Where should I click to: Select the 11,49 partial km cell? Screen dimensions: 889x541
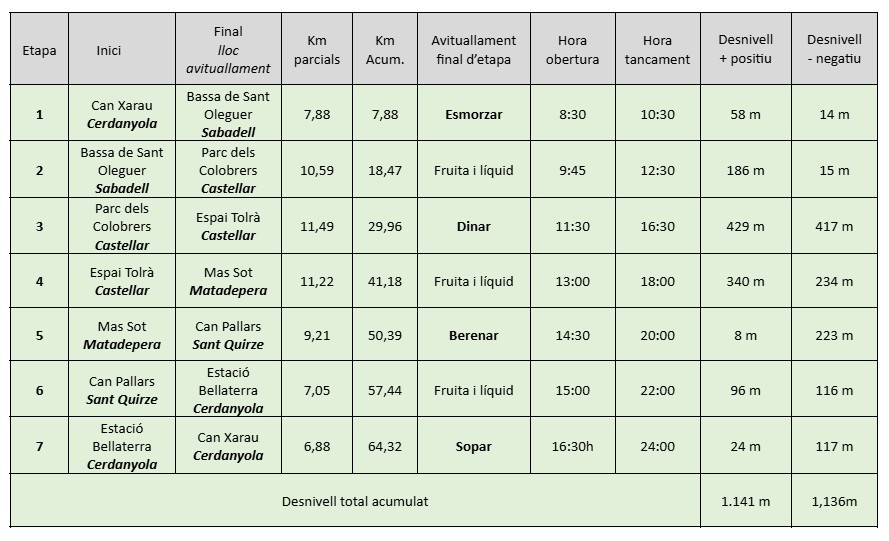click(x=317, y=226)
